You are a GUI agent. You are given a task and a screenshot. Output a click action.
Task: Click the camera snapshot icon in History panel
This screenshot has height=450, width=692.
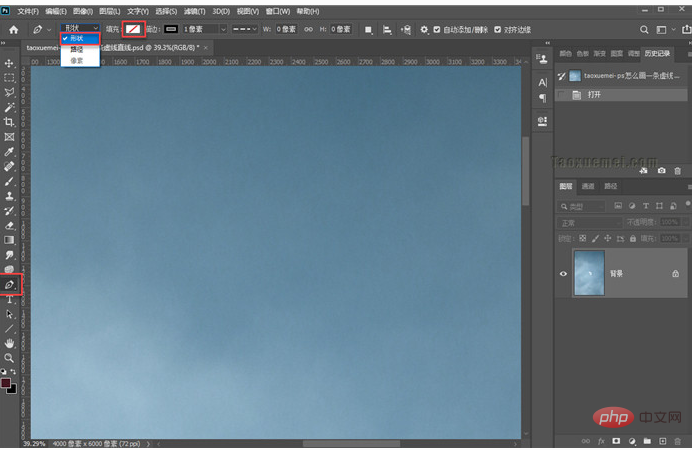coord(662,171)
